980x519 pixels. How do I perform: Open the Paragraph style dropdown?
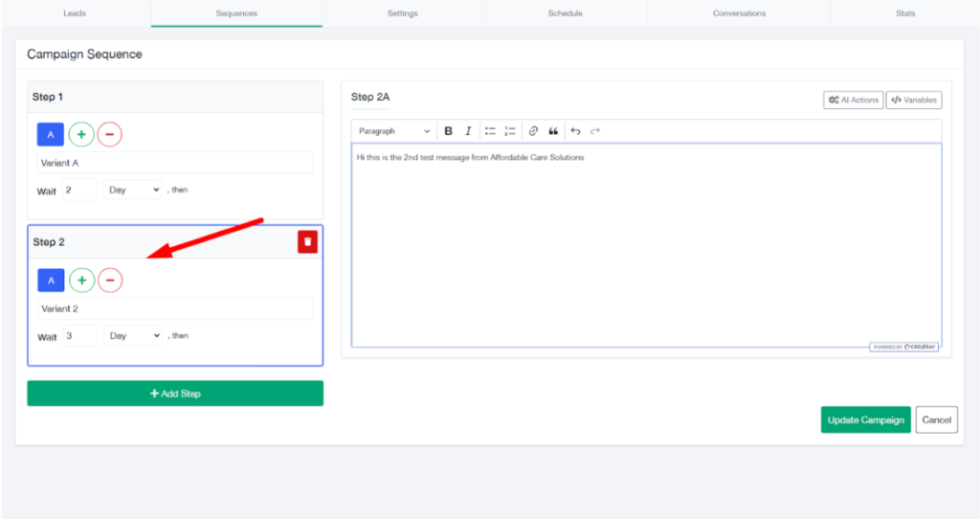tap(393, 131)
